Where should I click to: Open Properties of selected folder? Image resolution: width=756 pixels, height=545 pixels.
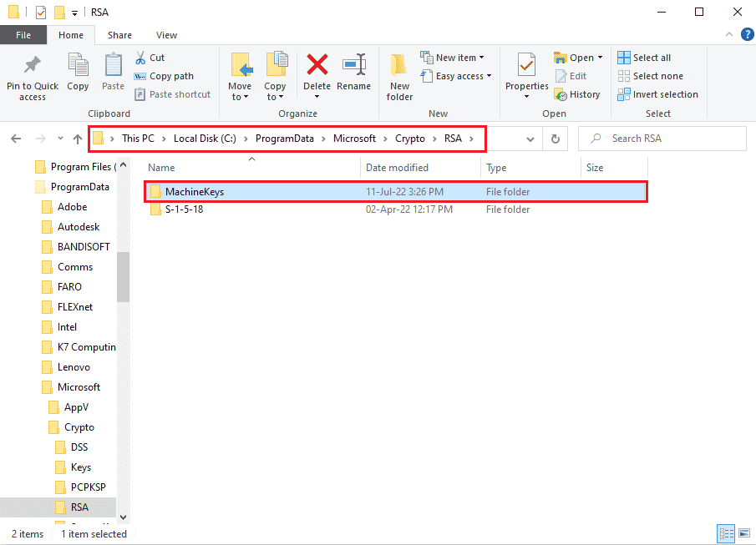click(526, 76)
